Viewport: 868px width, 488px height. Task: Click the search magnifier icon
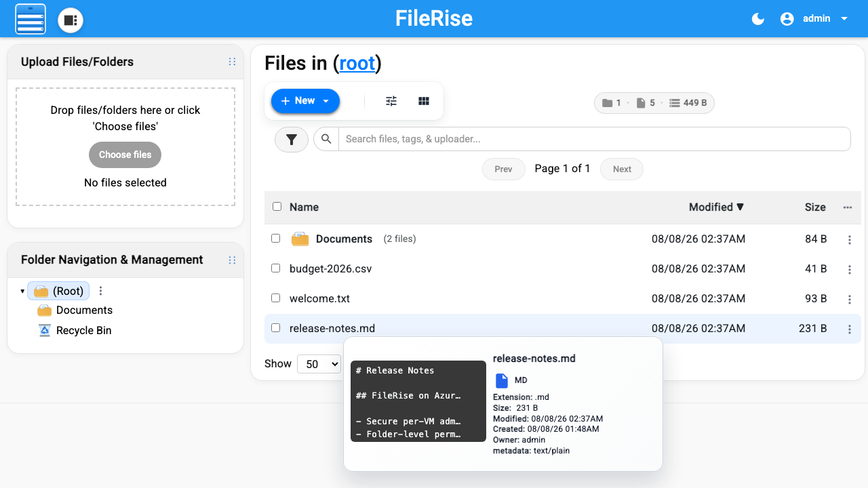(326, 139)
